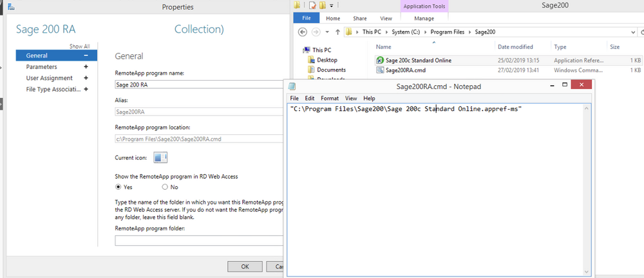Collapse the General section

(86, 55)
